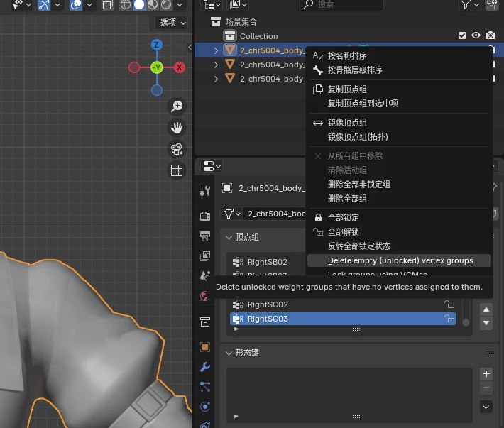Click the red X axis gizmo
The height and width of the screenshot is (428, 504).
tap(180, 67)
